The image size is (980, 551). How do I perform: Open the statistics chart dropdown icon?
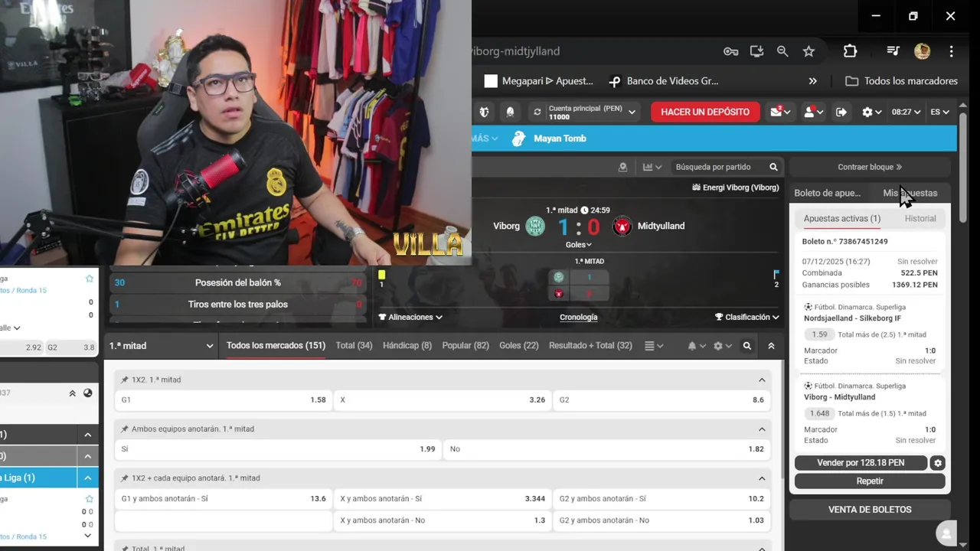tap(652, 167)
